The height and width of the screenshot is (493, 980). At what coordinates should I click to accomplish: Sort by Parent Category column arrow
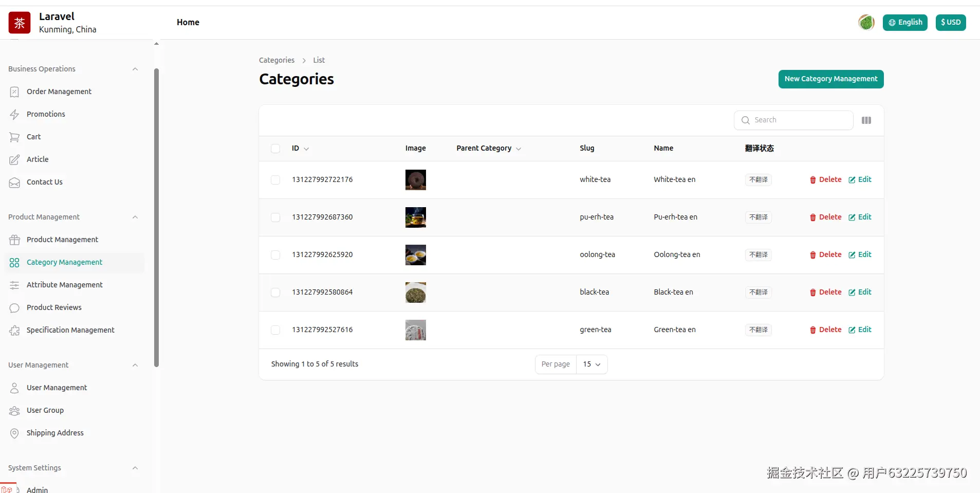point(519,149)
